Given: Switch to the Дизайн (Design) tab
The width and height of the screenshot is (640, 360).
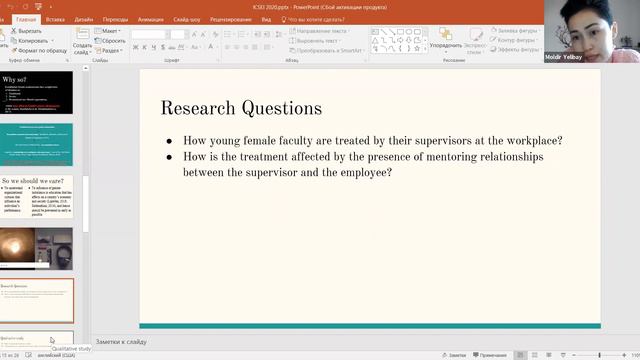Looking at the screenshot, I should point(84,19).
